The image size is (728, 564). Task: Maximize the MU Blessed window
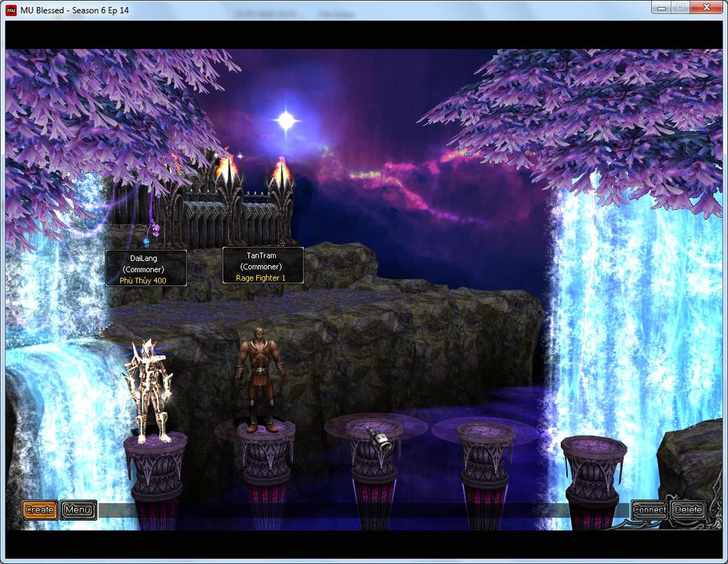[x=680, y=8]
